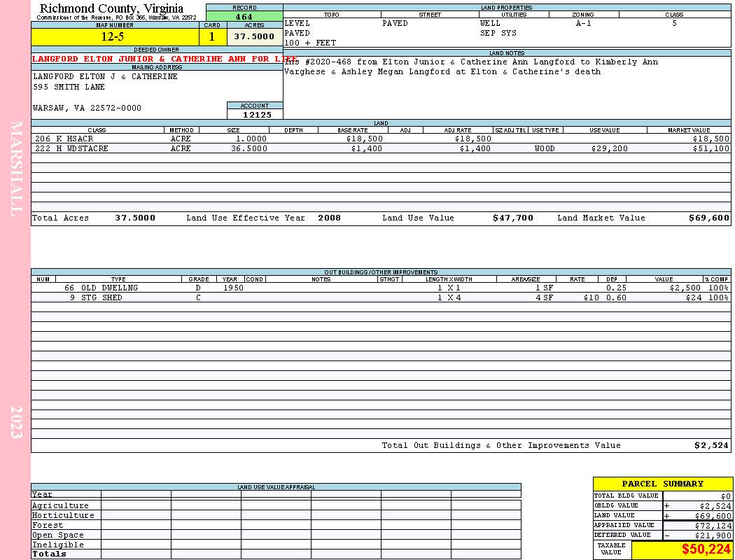This screenshot has width=735, height=560.
Task: Click the map number 12-5 field
Action: point(115,36)
